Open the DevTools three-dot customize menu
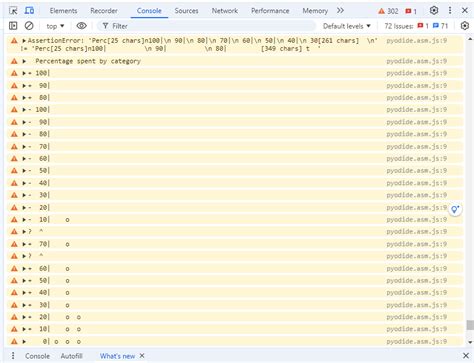This screenshot has width=474, height=363. coord(450,11)
